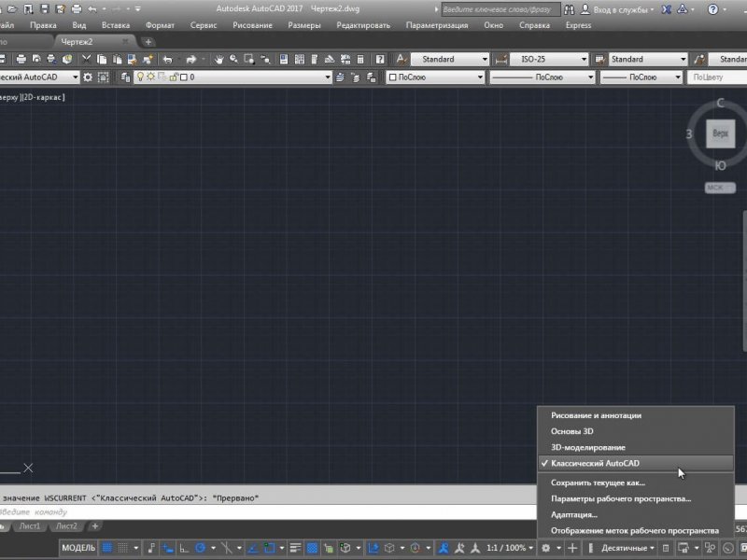
Task: Click the command line input field
Action: pyautogui.click(x=267, y=512)
